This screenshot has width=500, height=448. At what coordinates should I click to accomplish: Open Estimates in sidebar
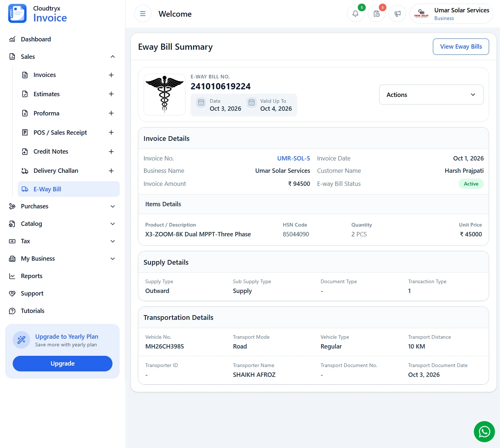[46, 94]
